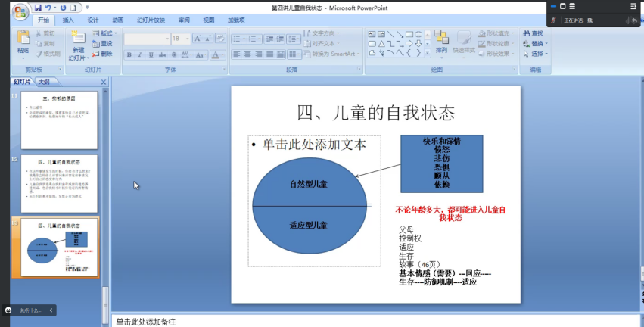Toggle bold formatting
This screenshot has height=327, width=644.
(129, 54)
